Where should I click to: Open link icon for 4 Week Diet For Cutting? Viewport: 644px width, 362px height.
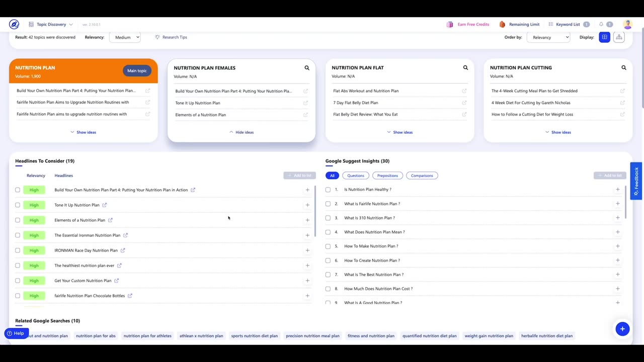[622, 103]
